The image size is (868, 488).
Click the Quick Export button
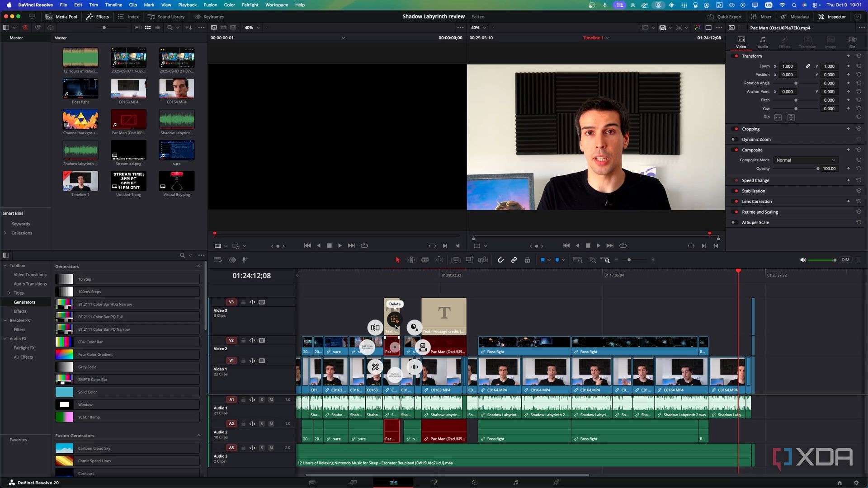(x=725, y=17)
